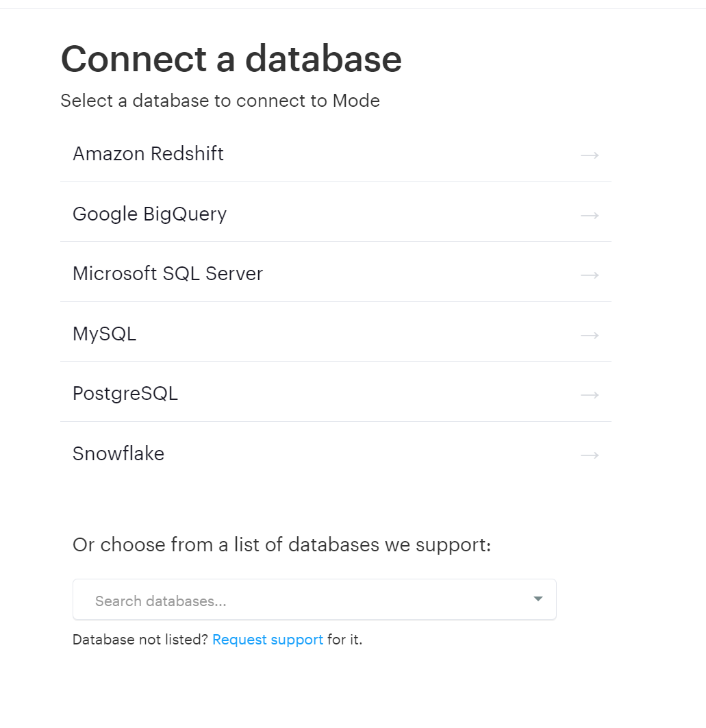Click the arrow icon beside Snowflake
This screenshot has width=706, height=728.
[590, 455]
